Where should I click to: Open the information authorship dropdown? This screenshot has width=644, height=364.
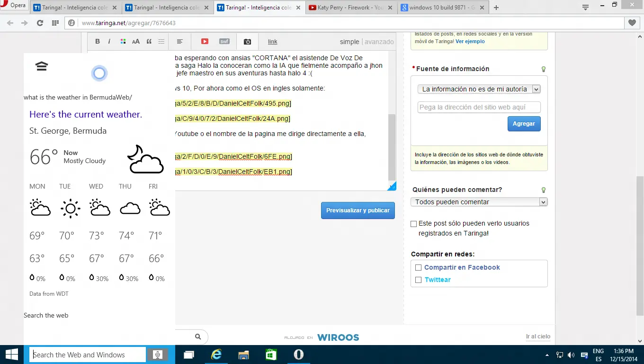coord(479,89)
